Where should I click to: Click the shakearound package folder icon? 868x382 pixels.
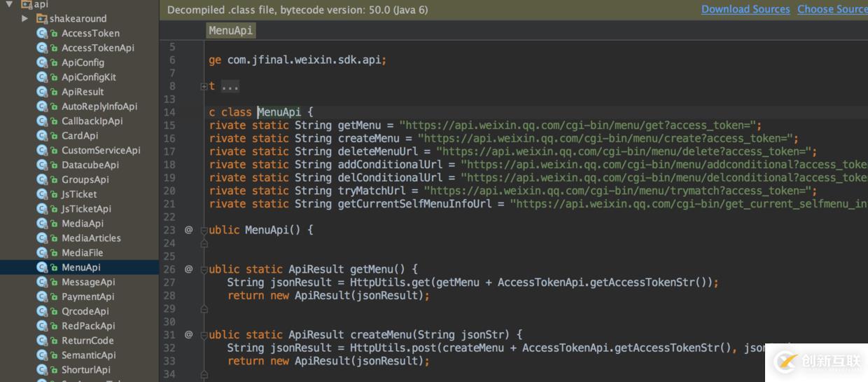coord(42,18)
